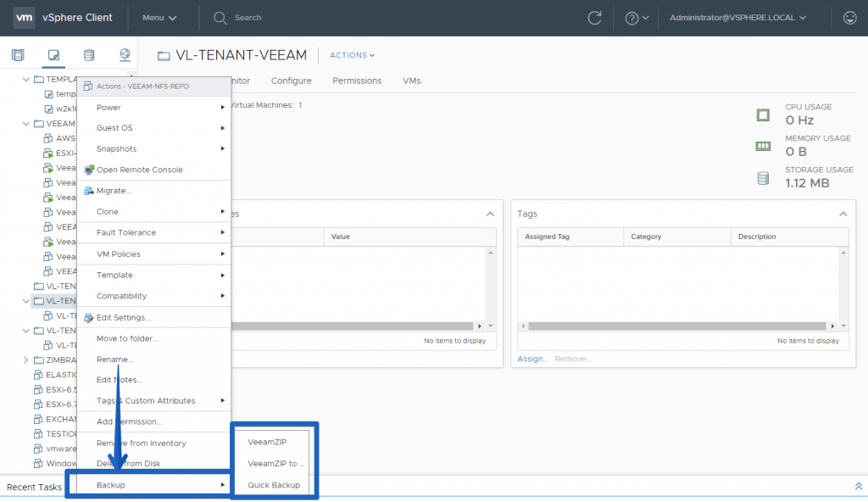Open the Storage navigator view
Image resolution: width=868 pixels, height=502 pixels.
(x=88, y=55)
